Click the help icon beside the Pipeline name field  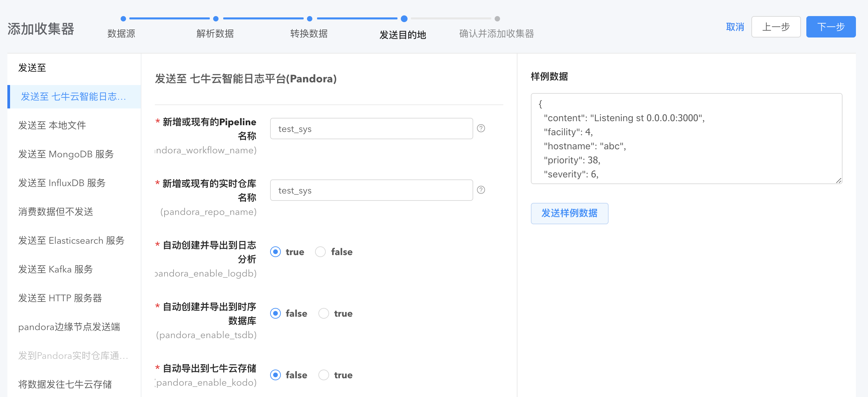481,128
